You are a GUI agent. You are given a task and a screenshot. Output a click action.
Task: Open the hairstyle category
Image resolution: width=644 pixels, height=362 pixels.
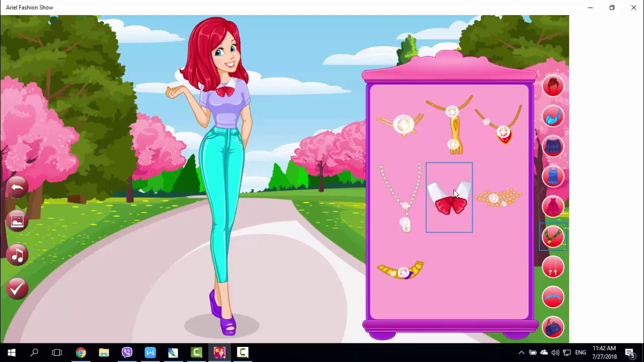click(x=553, y=86)
